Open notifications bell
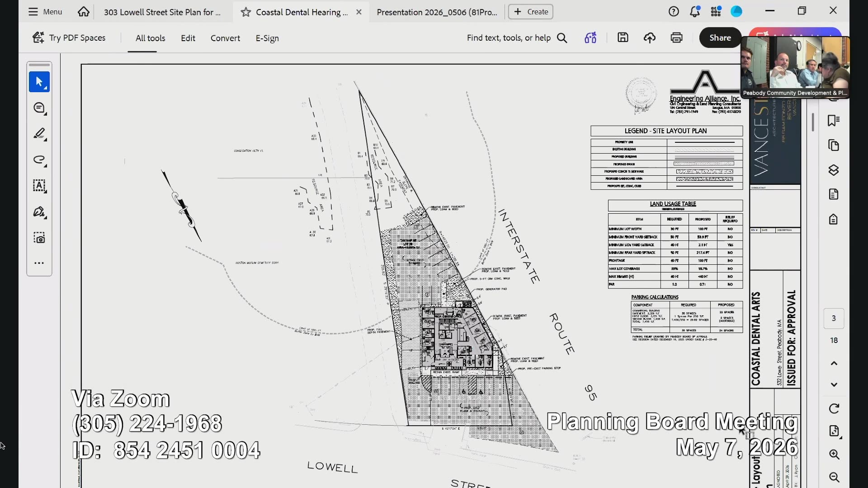This screenshot has height=488, width=868. click(695, 12)
